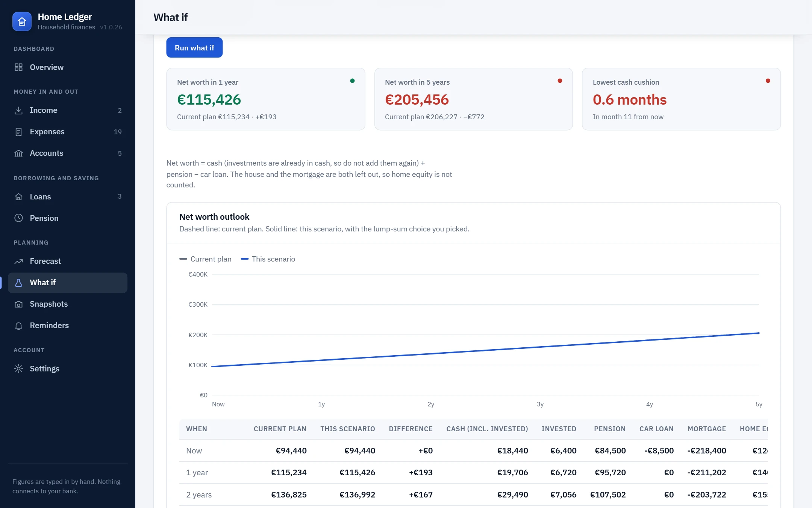Viewport: 812px width, 508px height.
Task: Click the This Scenario column header
Action: click(x=348, y=429)
